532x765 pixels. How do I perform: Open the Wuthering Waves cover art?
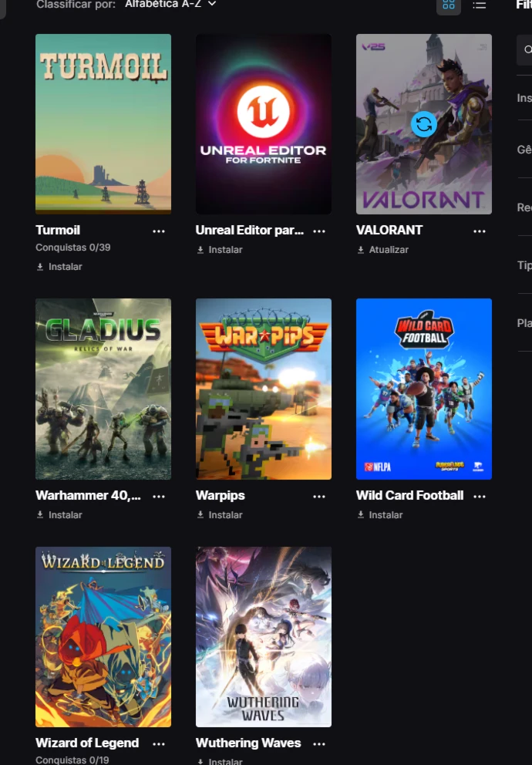[x=264, y=637]
